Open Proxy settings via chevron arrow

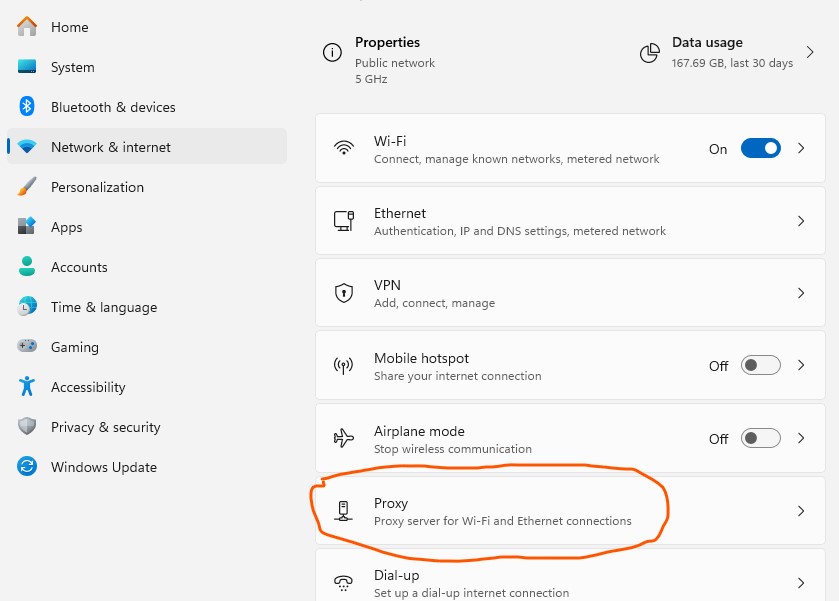coord(801,511)
